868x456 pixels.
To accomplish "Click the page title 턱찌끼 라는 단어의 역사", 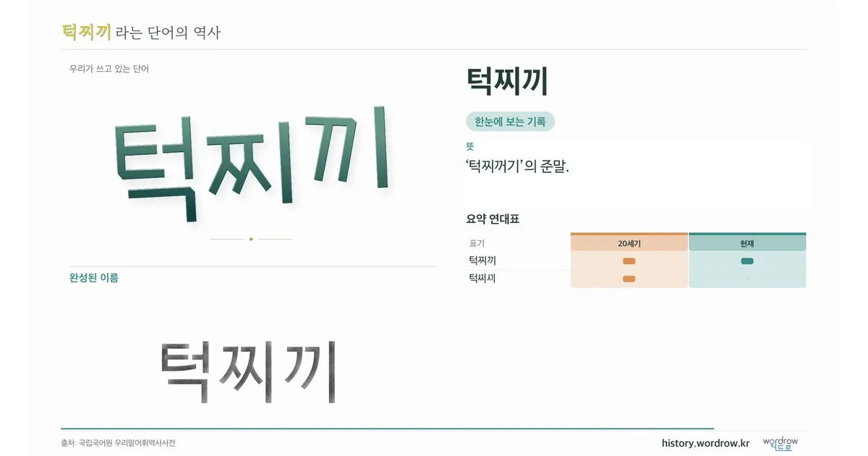I will pos(141,32).
